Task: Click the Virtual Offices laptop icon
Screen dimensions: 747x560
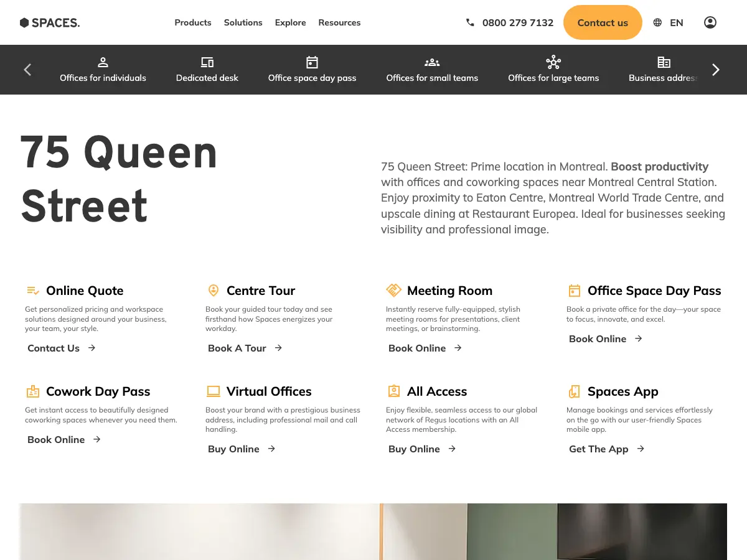Action: pyautogui.click(x=214, y=391)
